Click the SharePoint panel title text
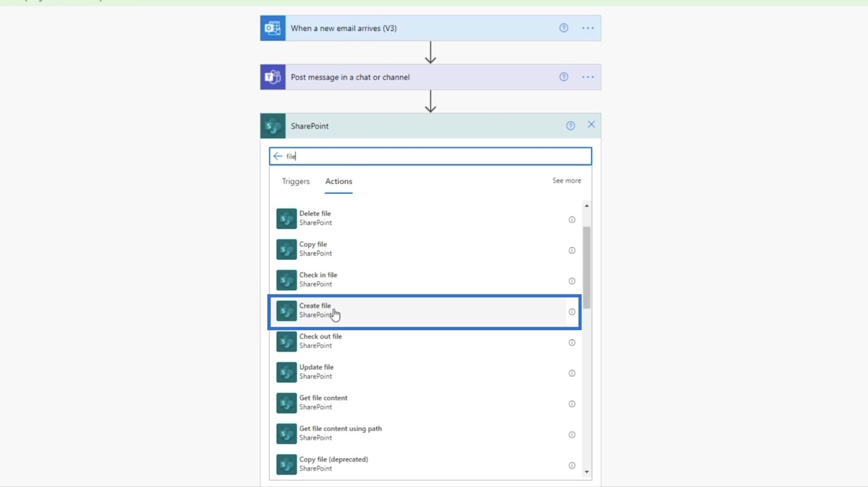This screenshot has height=487, width=868. tap(309, 126)
